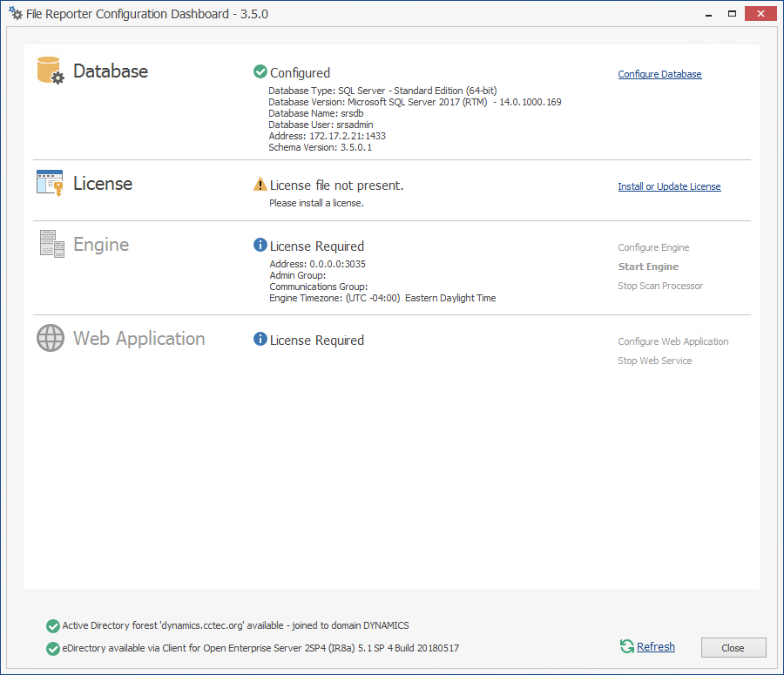Click the Engine server rack icon
The width and height of the screenshot is (784, 675).
point(52,243)
